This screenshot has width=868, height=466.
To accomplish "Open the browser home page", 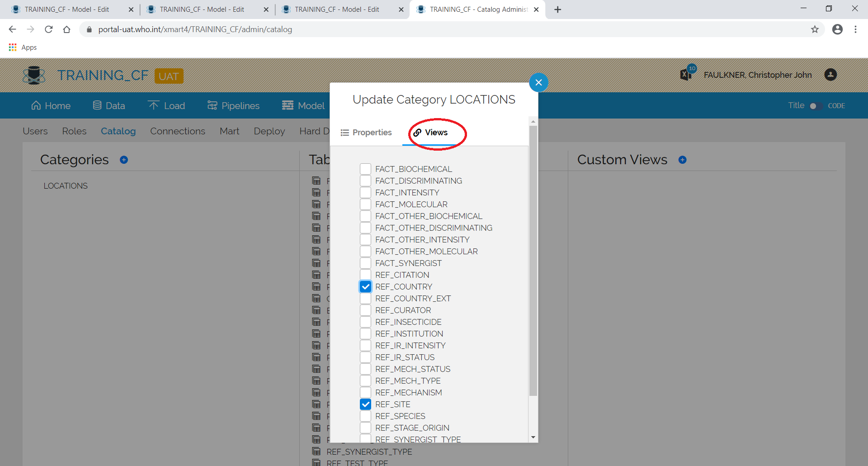I will click(x=66, y=29).
